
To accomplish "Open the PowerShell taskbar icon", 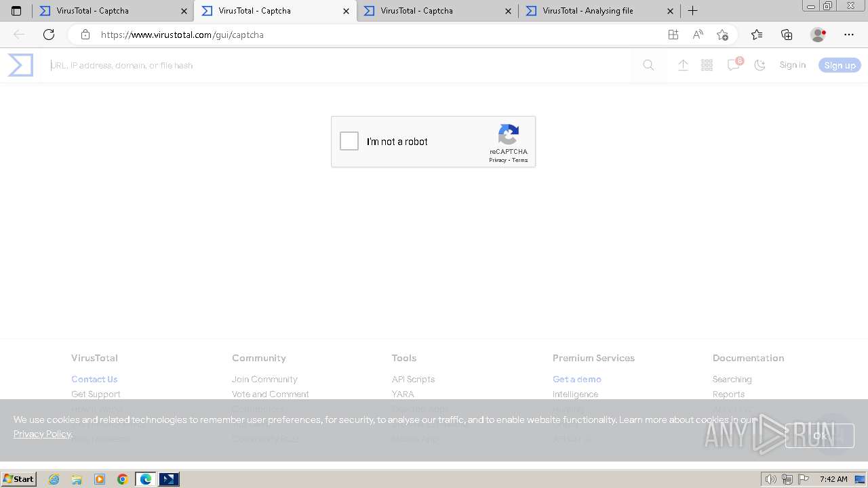I will pos(169,479).
